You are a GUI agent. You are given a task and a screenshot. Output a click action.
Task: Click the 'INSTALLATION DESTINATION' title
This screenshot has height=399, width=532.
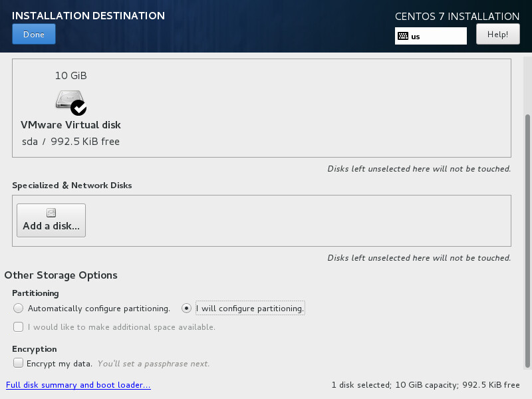[x=88, y=15]
